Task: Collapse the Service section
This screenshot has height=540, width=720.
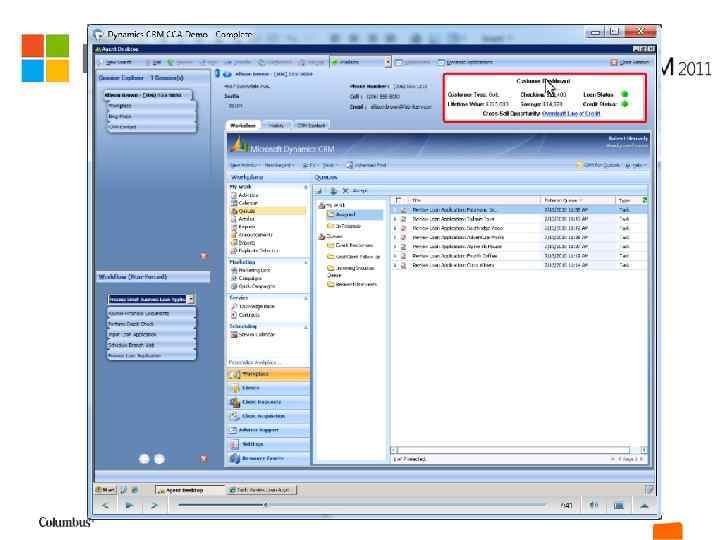Action: 305,298
